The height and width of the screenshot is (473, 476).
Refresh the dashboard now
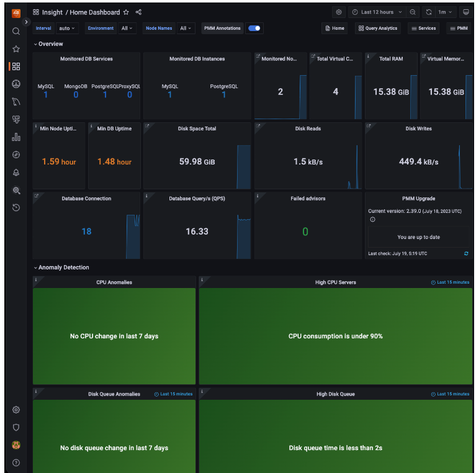(429, 12)
